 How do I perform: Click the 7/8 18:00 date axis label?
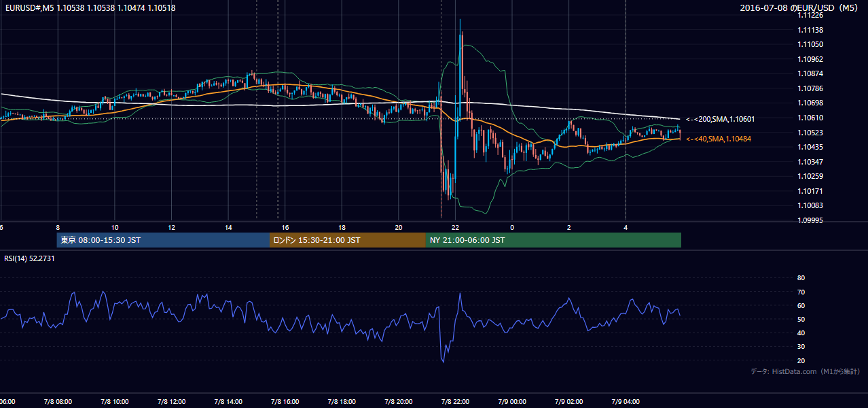(342, 402)
